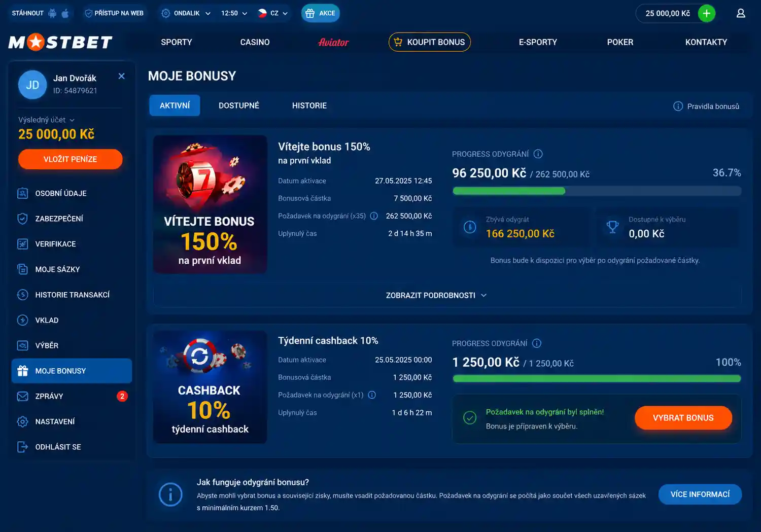Click info icon beside first Progress odygrání
The image size is (761, 532).
[x=538, y=154]
